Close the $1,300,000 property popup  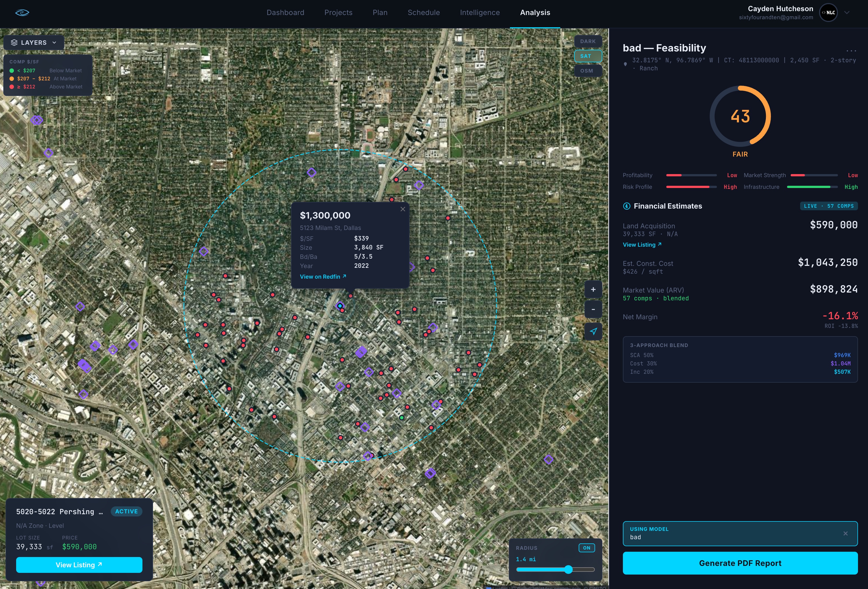[x=403, y=209]
